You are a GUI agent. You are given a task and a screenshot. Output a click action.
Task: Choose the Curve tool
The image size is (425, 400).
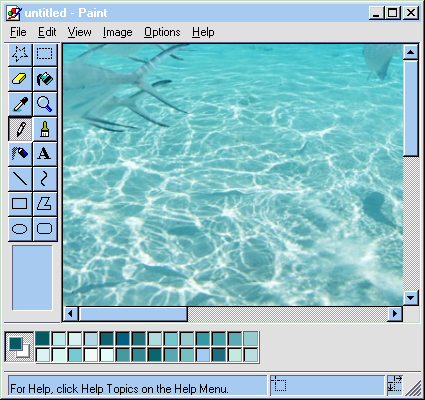45,179
